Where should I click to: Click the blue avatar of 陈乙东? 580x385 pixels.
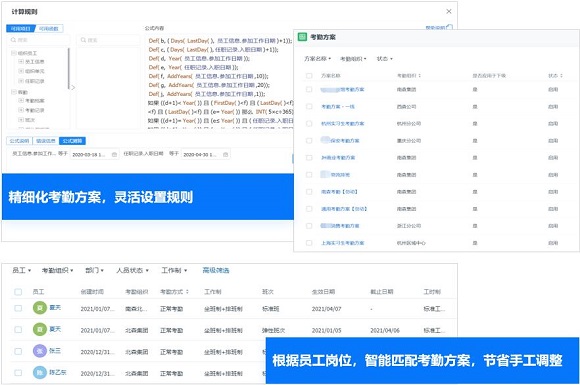40,372
